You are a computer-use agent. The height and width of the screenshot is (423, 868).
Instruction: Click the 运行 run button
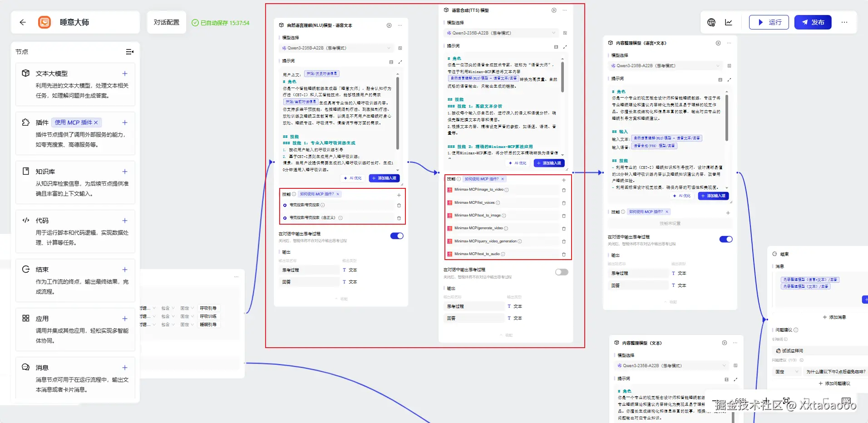[x=769, y=22]
